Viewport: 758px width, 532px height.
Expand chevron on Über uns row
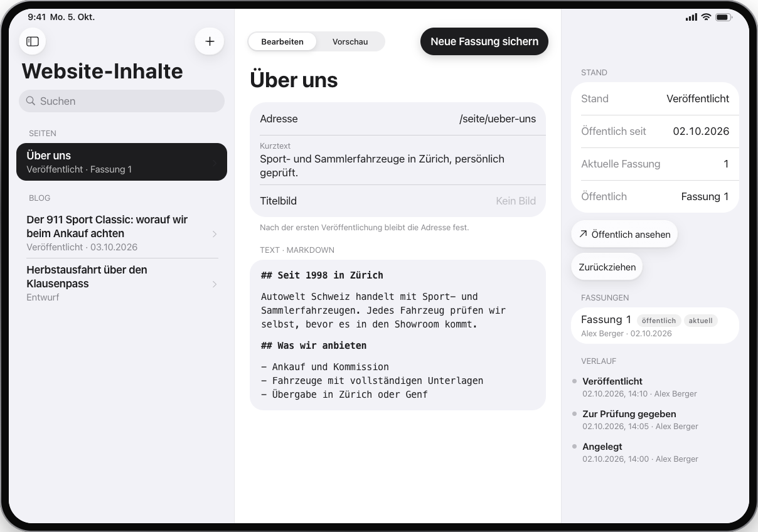215,162
